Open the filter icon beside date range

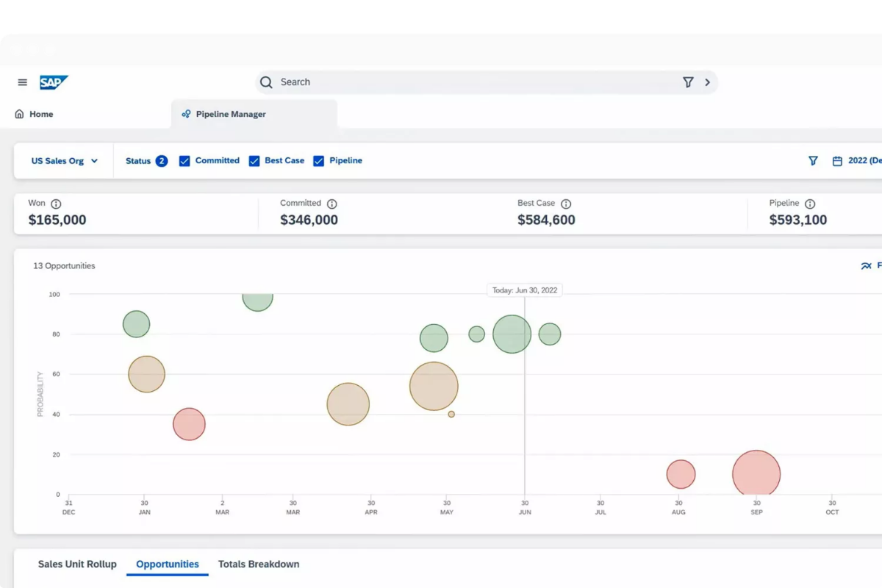pos(813,161)
